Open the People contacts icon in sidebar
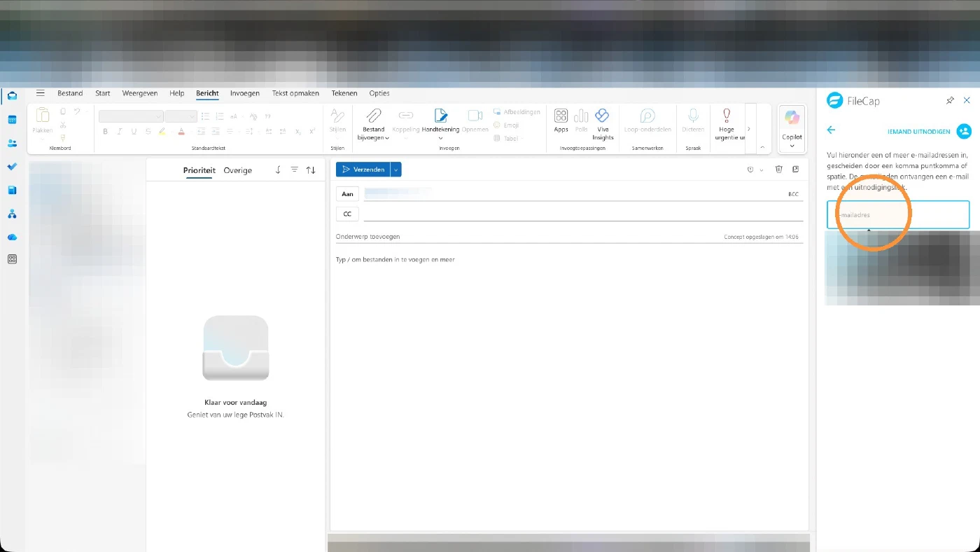This screenshot has height=552, width=980. pyautogui.click(x=12, y=143)
